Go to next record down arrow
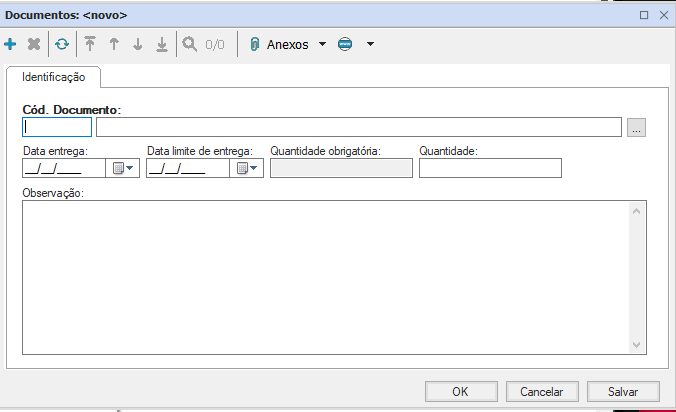 click(x=138, y=44)
